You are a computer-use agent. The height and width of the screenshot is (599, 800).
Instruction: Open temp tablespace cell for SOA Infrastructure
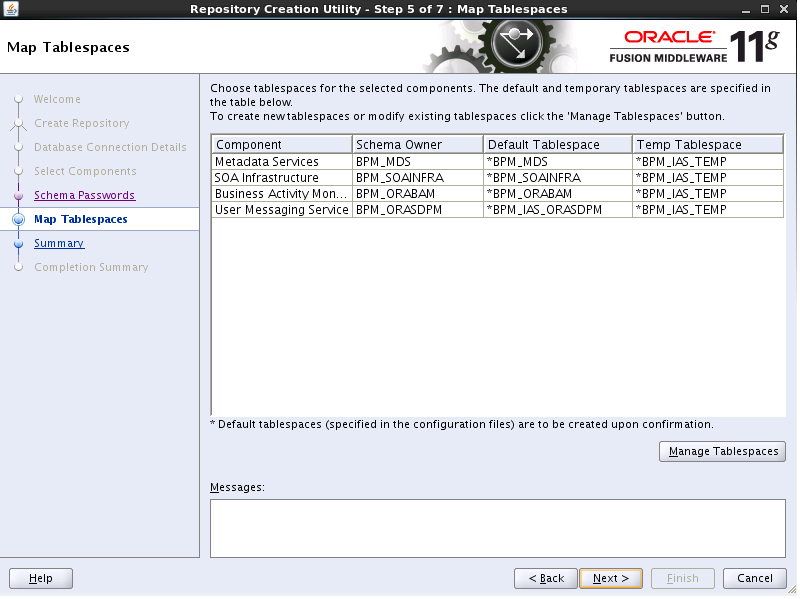click(x=709, y=178)
